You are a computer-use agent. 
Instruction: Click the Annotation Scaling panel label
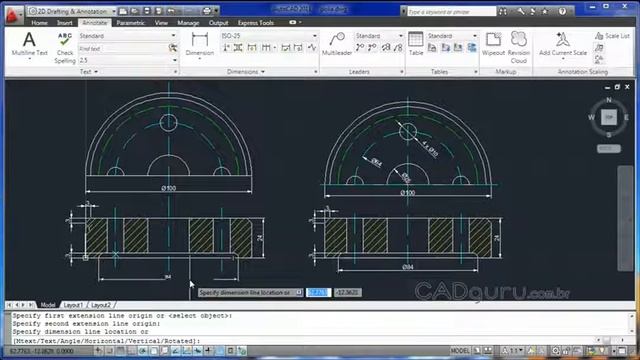582,72
